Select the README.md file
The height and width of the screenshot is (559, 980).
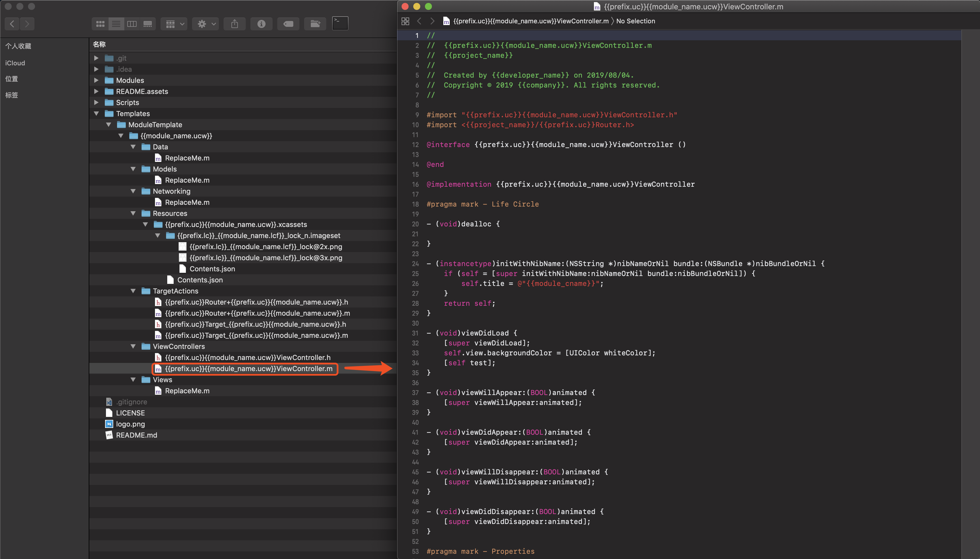coord(136,435)
